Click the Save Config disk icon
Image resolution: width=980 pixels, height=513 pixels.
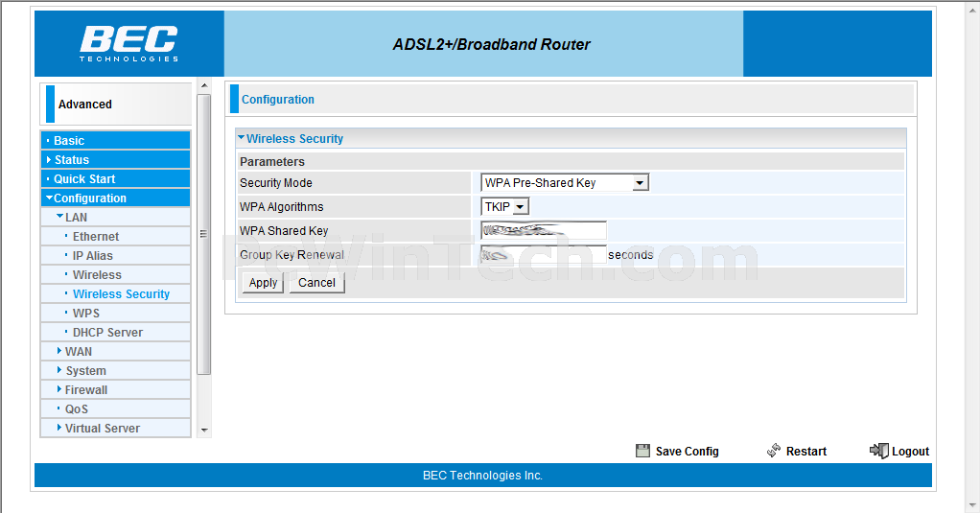tap(642, 451)
